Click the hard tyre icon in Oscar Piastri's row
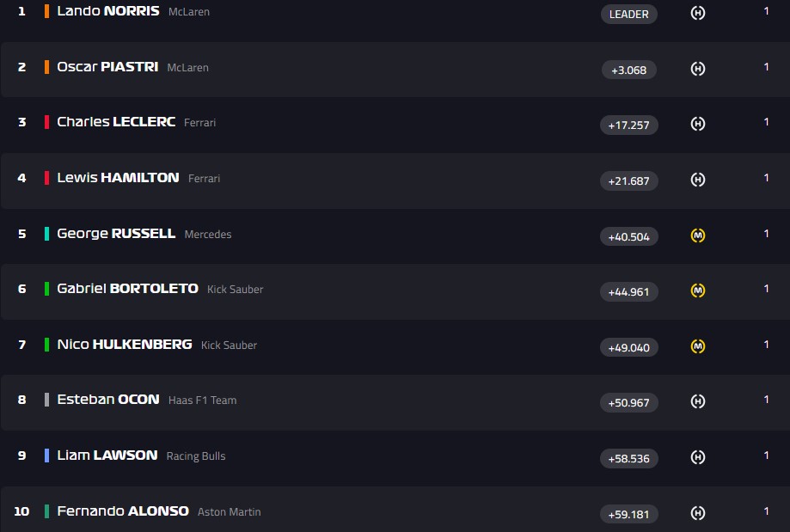 click(x=698, y=69)
